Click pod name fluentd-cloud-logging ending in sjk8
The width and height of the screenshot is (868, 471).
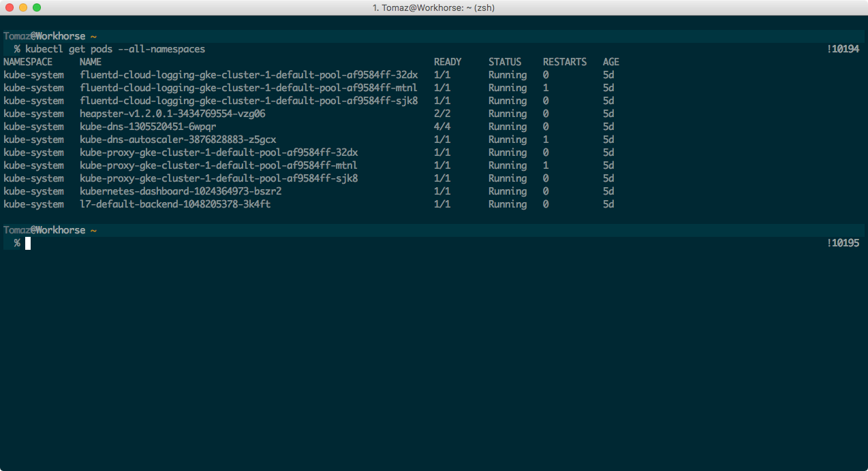pos(249,101)
